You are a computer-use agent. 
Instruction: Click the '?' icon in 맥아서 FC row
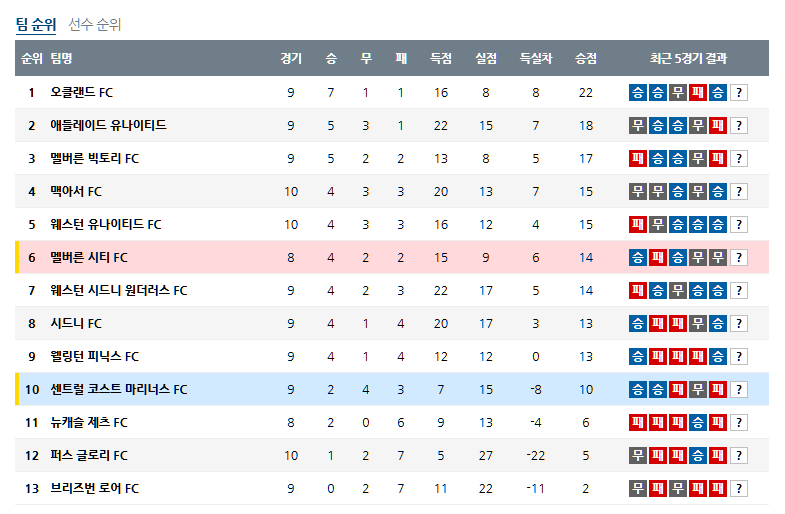click(x=739, y=192)
